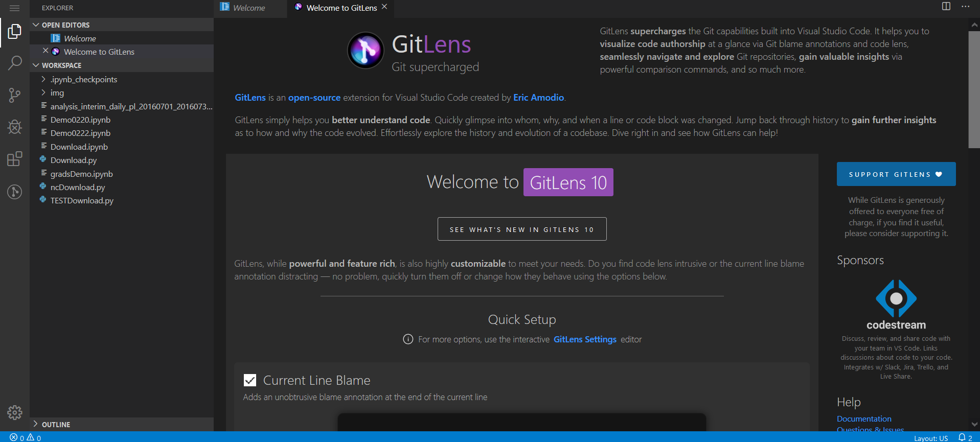Open the GitLens view in activity bar
This screenshot has height=442, width=980.
click(14, 192)
